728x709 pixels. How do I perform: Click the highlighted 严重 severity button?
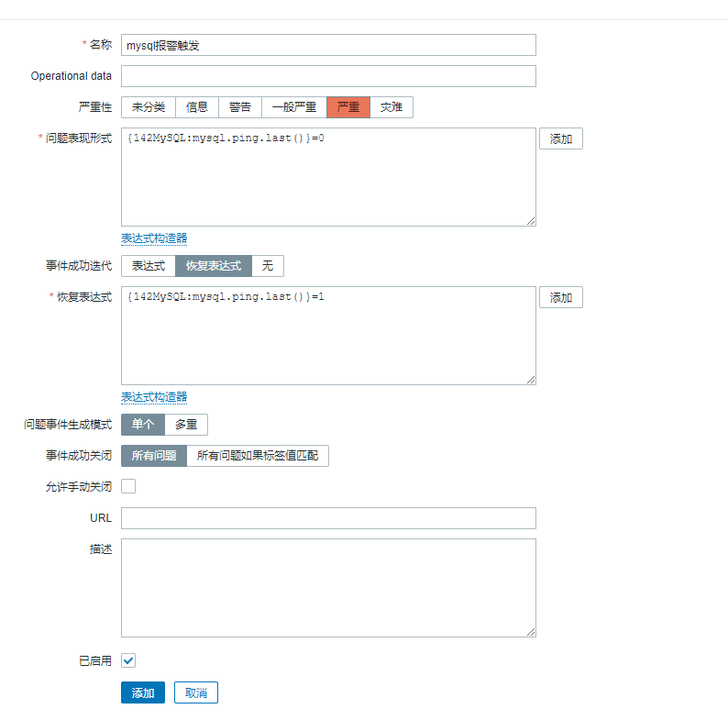coord(348,107)
